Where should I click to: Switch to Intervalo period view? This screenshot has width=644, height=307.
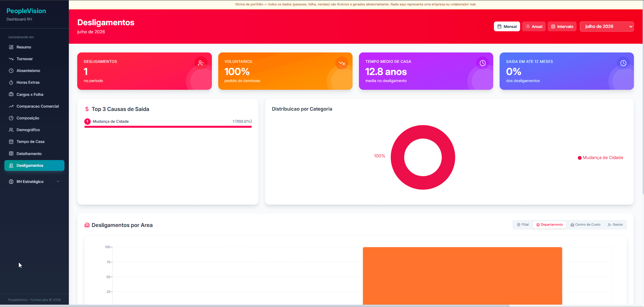click(562, 27)
